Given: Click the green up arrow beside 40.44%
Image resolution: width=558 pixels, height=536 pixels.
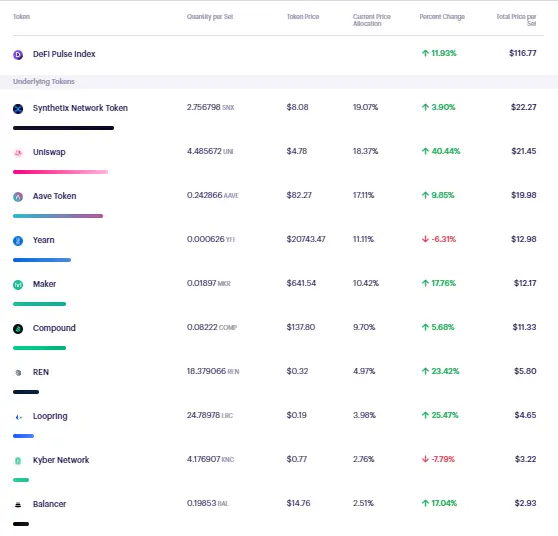Looking at the screenshot, I should point(425,151).
